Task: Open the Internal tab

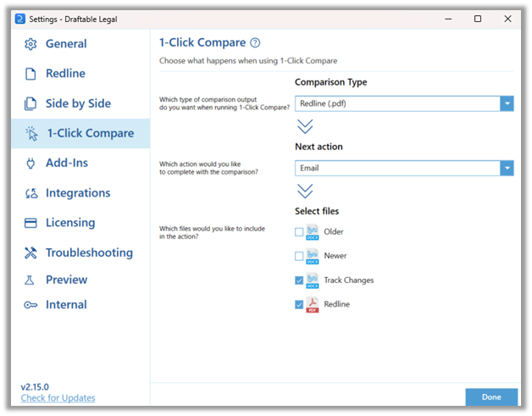Action: 80,305
